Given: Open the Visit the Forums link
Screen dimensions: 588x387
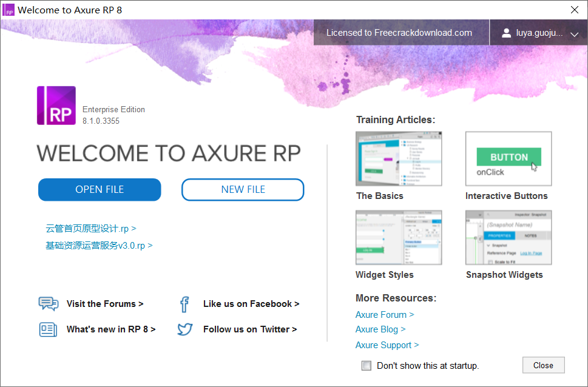Looking at the screenshot, I should (x=105, y=304).
